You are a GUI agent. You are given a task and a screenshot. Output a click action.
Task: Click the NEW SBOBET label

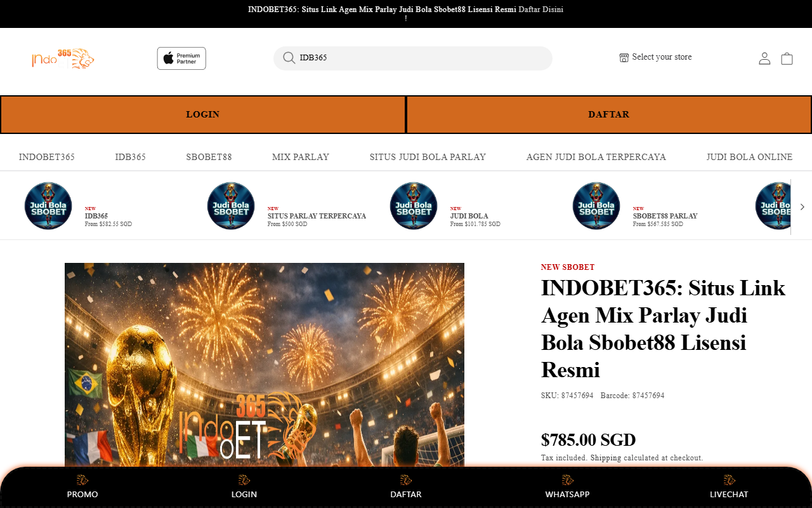click(568, 267)
